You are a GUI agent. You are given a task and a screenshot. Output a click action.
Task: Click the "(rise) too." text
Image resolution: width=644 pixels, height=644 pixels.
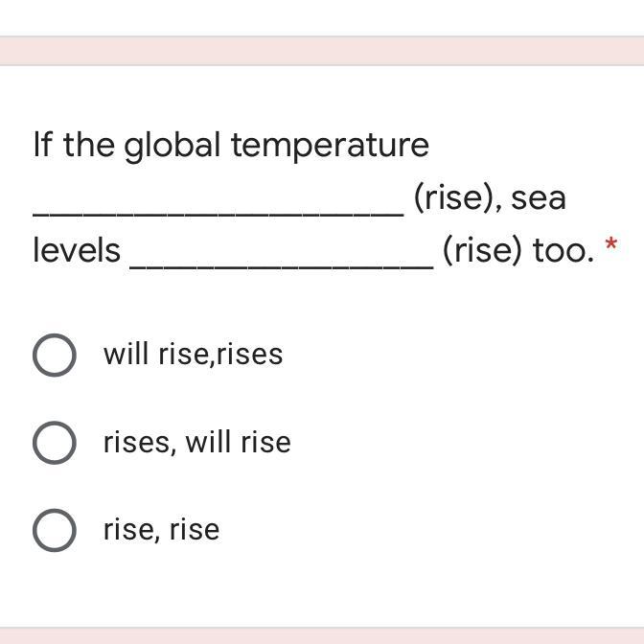[517, 251]
